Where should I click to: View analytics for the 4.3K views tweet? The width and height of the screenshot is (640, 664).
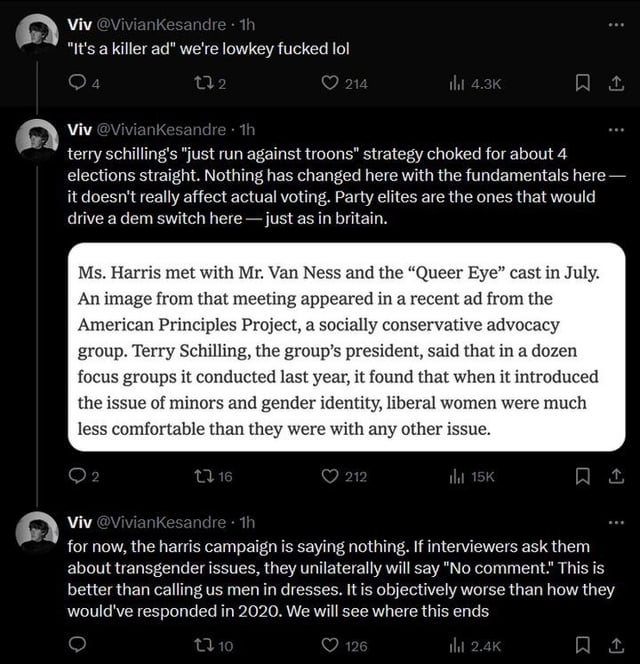tap(475, 83)
